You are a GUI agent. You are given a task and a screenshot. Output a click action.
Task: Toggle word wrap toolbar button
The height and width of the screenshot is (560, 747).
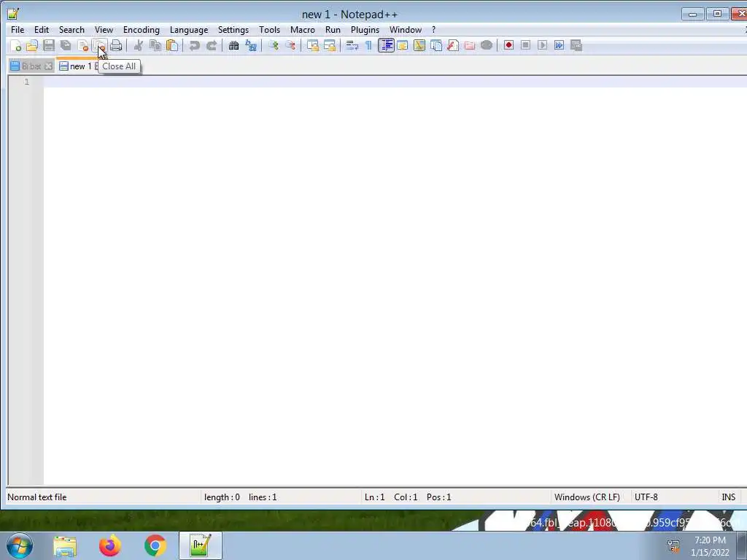point(352,45)
